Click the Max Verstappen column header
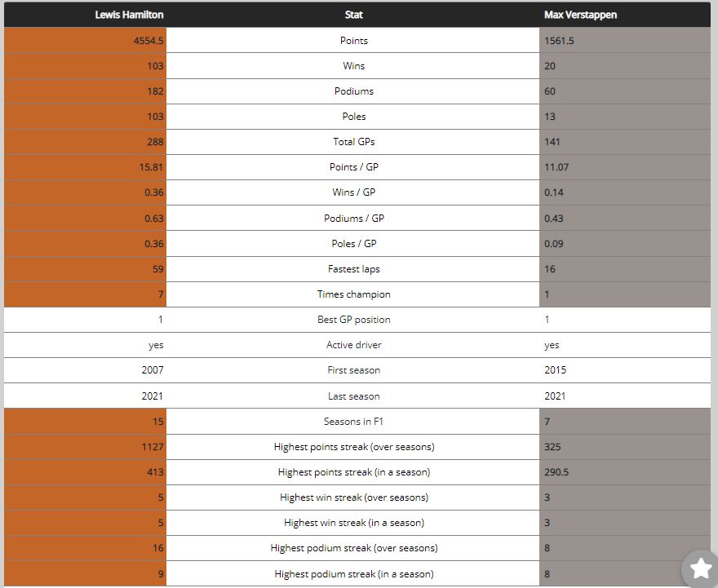718x588 pixels. point(580,15)
